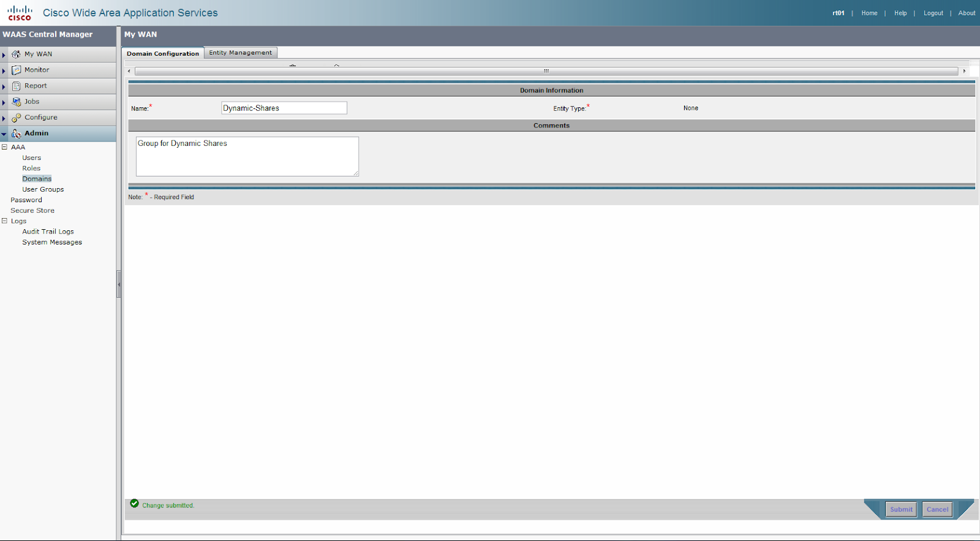Image resolution: width=980 pixels, height=541 pixels.
Task: Open Audit Trail Logs
Action: click(x=48, y=232)
